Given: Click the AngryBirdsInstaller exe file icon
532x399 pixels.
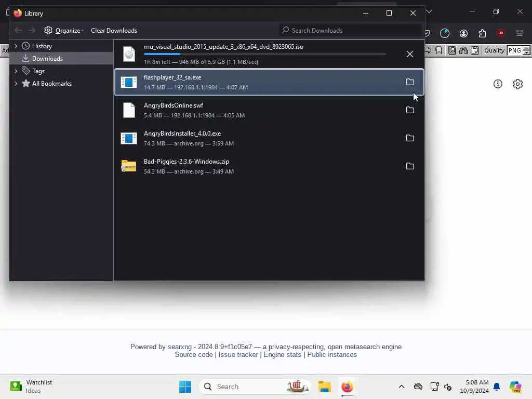Looking at the screenshot, I should tap(129, 138).
